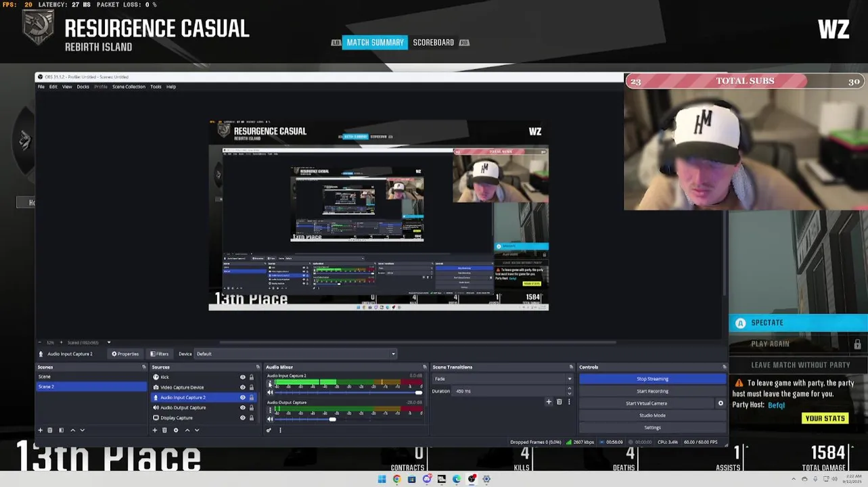Screen dimensions: 868x487
Task: Move scene up arrow in Scenes panel
Action: pos(73,430)
